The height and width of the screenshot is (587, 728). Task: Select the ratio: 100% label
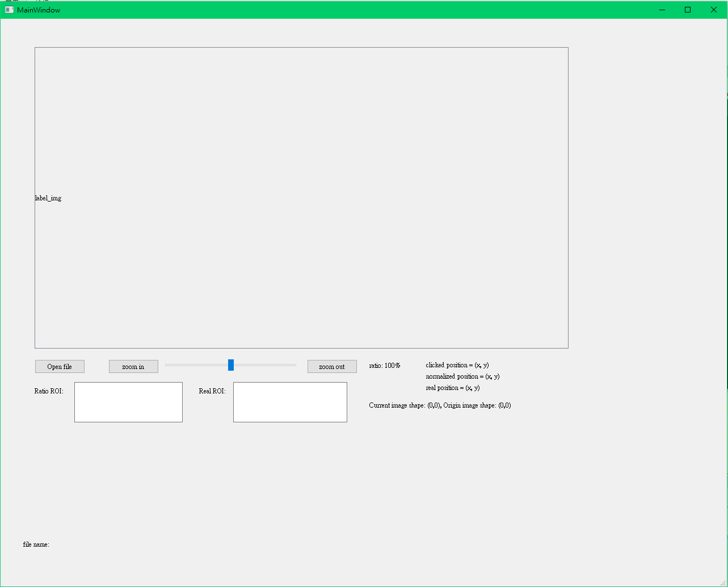pos(385,366)
